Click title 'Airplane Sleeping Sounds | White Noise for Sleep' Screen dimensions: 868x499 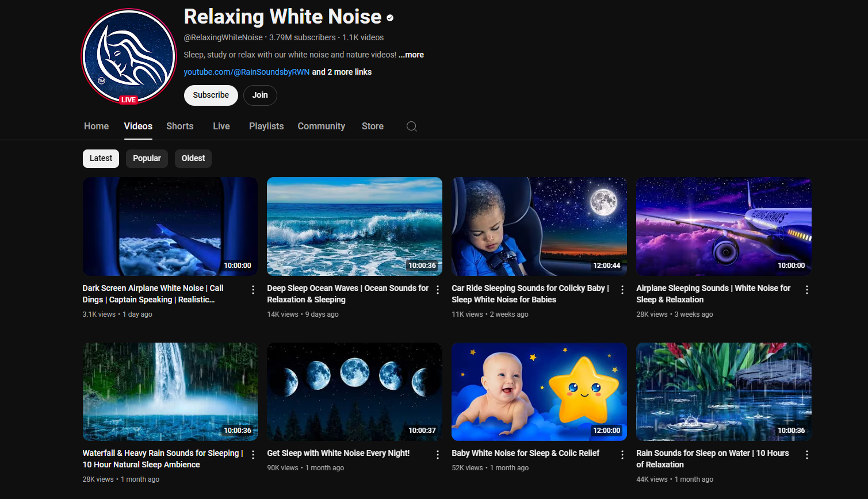coord(713,294)
